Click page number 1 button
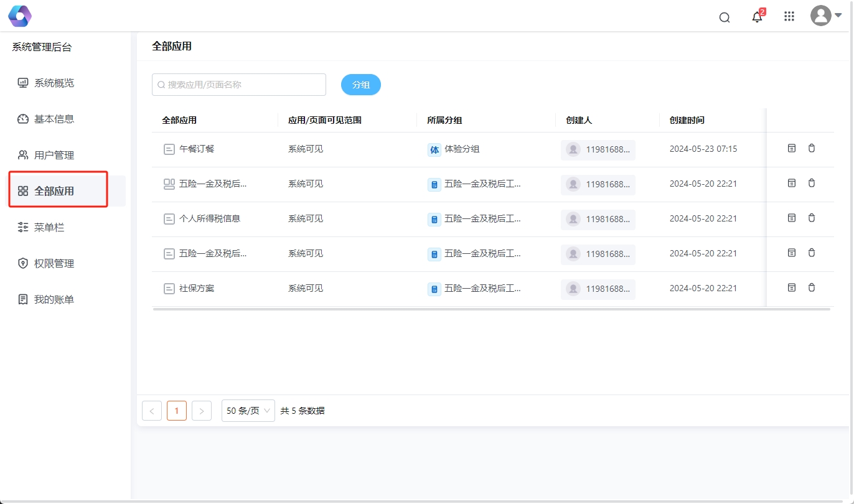Viewport: 854px width, 504px height. pyautogui.click(x=177, y=411)
